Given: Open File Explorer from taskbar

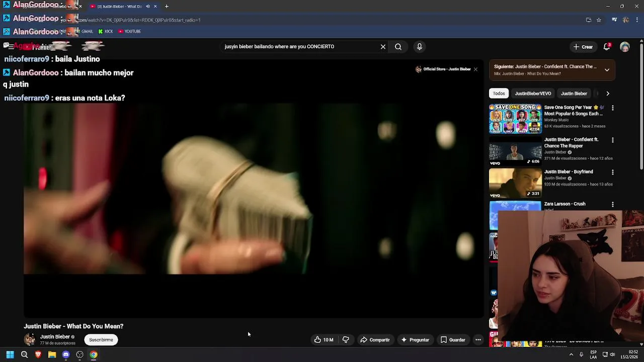Looking at the screenshot, I should [x=52, y=354].
